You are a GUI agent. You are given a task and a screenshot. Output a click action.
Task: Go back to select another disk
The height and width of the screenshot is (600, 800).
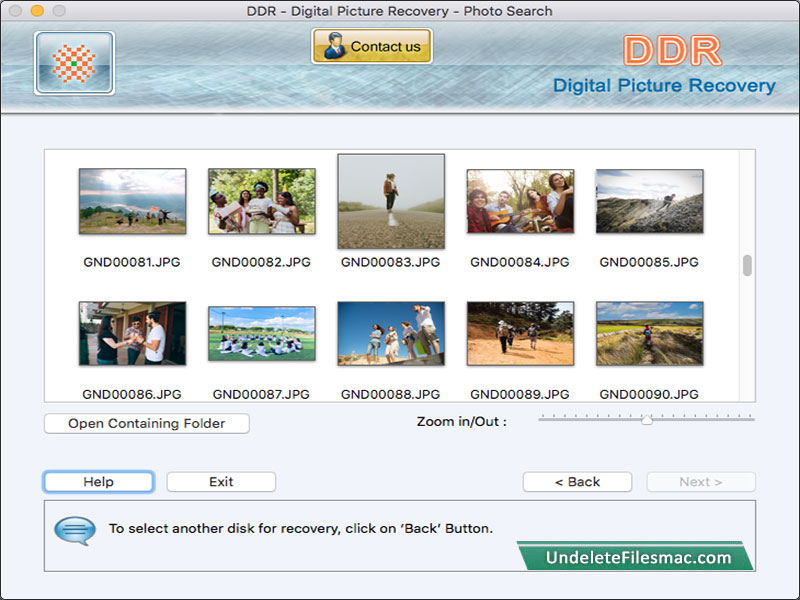(576, 481)
